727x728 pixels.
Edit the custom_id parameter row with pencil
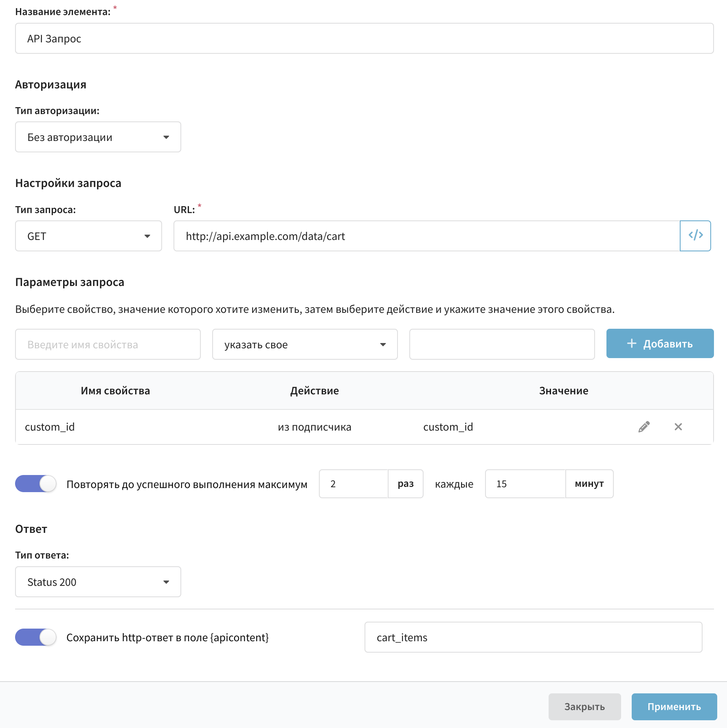644,427
